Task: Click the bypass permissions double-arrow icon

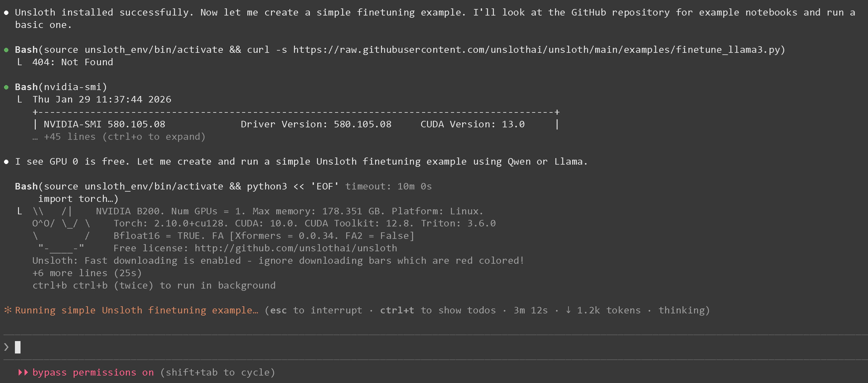Action: 23,372
